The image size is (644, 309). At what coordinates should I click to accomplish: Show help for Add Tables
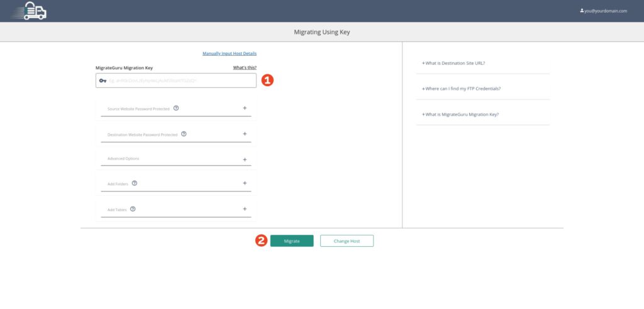(x=133, y=209)
